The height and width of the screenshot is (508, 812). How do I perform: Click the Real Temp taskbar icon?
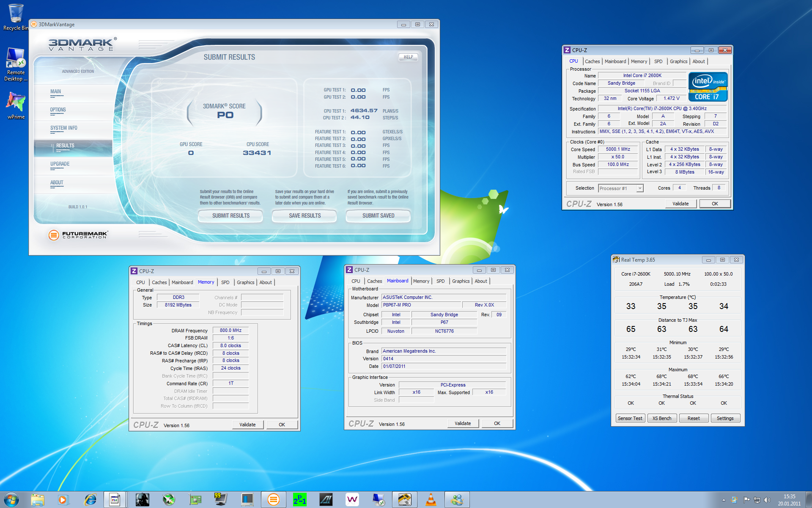point(405,500)
